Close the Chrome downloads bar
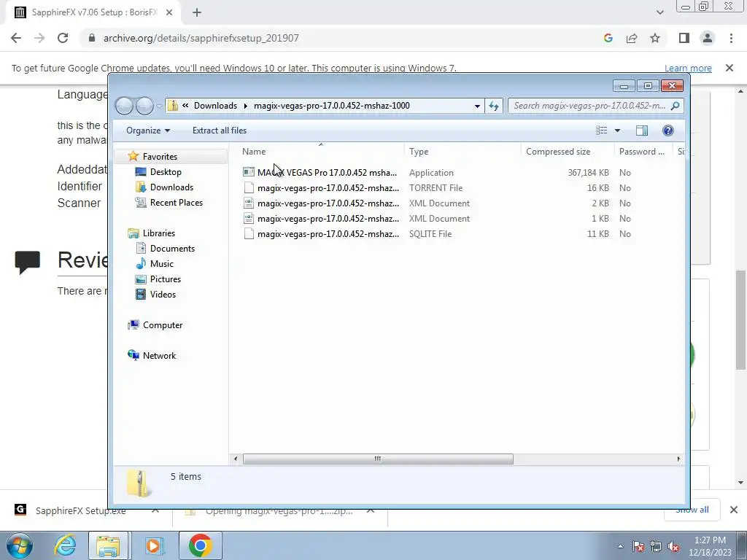This screenshot has width=747, height=560. 734,510
